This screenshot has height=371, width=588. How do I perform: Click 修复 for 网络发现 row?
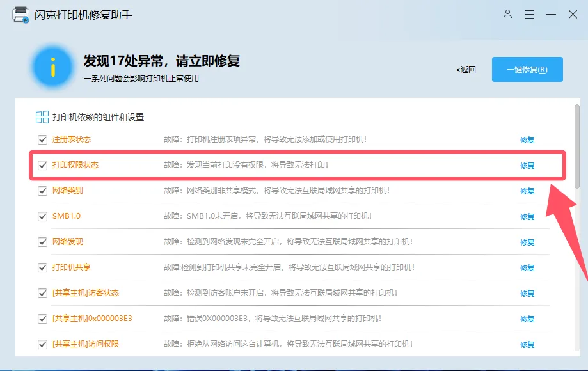pyautogui.click(x=527, y=242)
